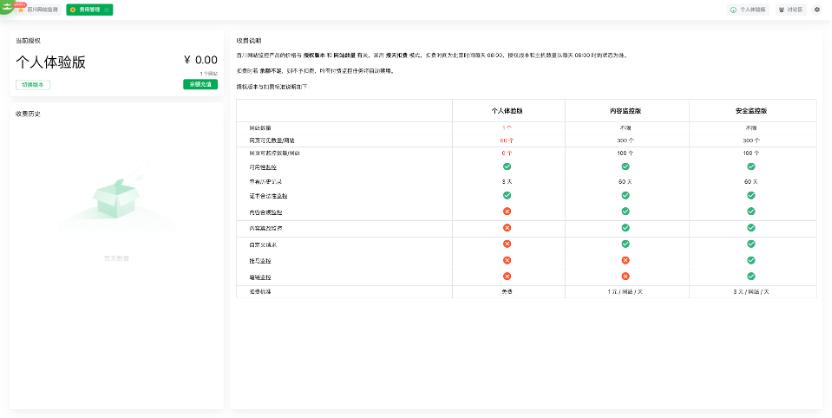Close the 费用管理 tab with its close icon

click(x=107, y=10)
